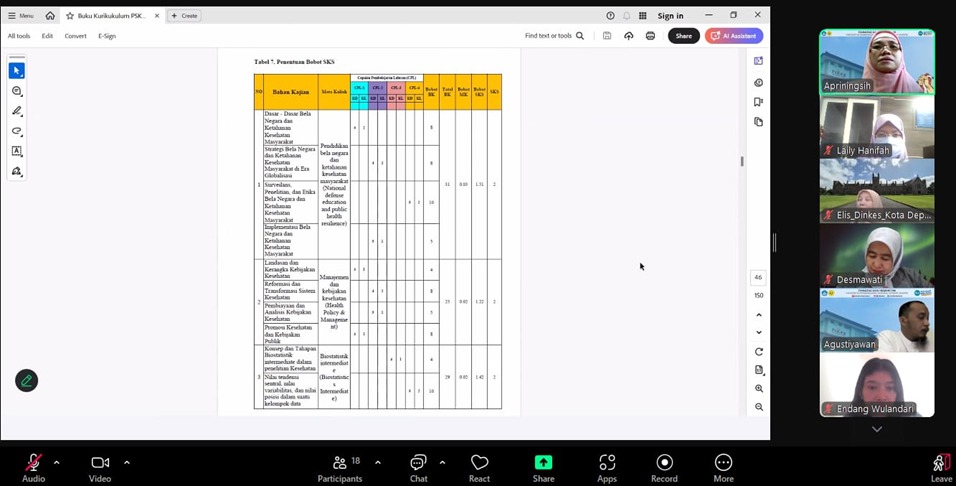Image resolution: width=956 pixels, height=486 pixels.
Task: Click the print icon in the toolbar
Action: coord(650,36)
